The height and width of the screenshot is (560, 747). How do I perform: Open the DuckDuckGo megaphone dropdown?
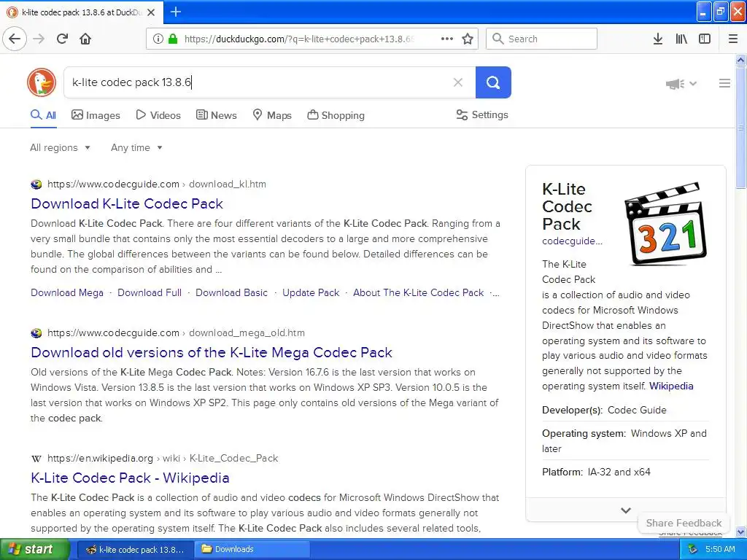tap(681, 84)
